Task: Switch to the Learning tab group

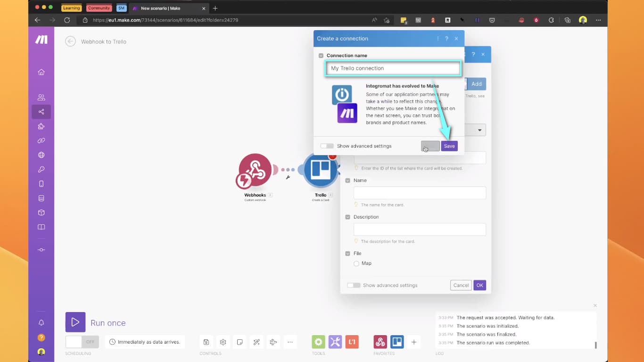Action: tap(72, 8)
